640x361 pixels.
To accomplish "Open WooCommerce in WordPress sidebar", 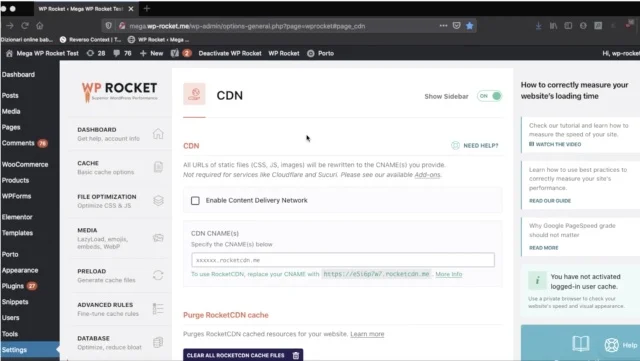I will tap(25, 164).
